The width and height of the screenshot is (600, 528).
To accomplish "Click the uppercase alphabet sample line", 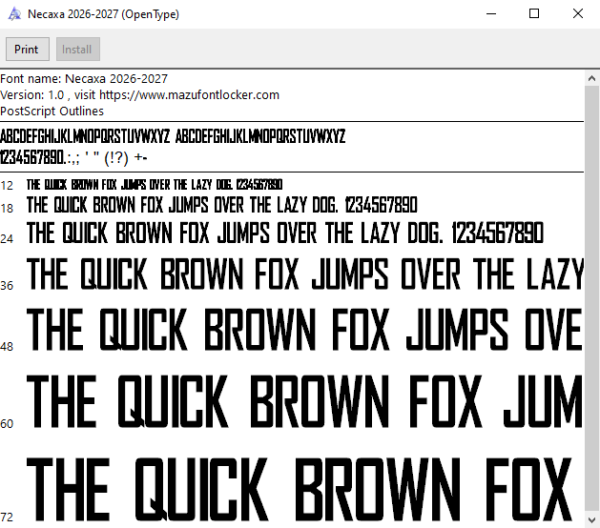I will point(173,136).
